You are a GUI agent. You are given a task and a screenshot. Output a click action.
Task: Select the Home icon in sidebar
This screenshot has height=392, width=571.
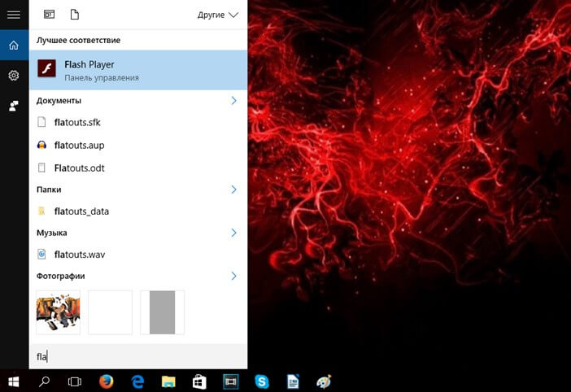point(14,45)
